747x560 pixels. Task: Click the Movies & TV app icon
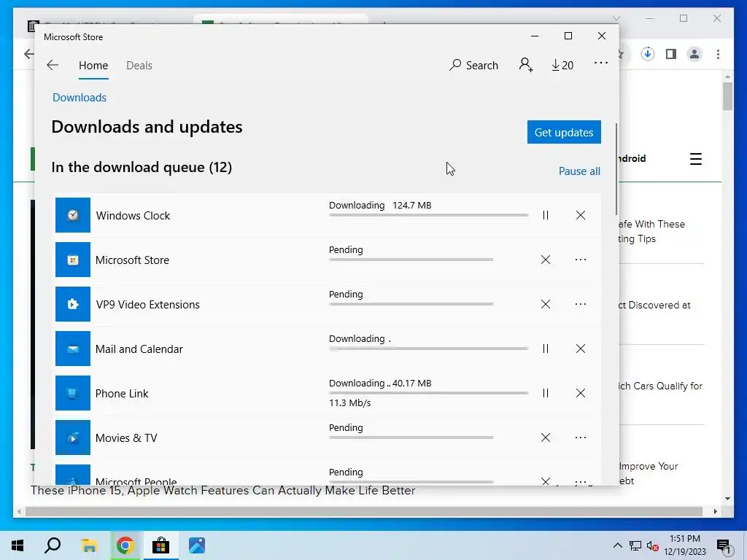click(73, 437)
